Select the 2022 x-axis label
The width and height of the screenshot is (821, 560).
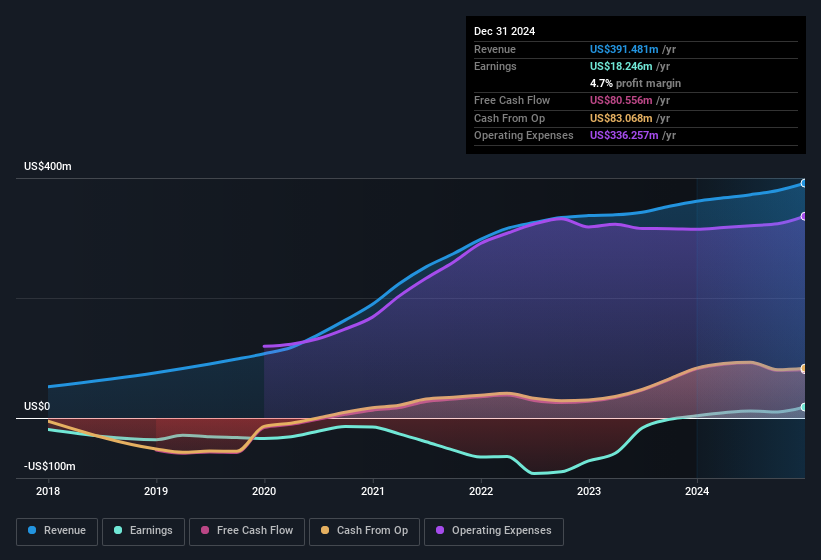(x=481, y=491)
